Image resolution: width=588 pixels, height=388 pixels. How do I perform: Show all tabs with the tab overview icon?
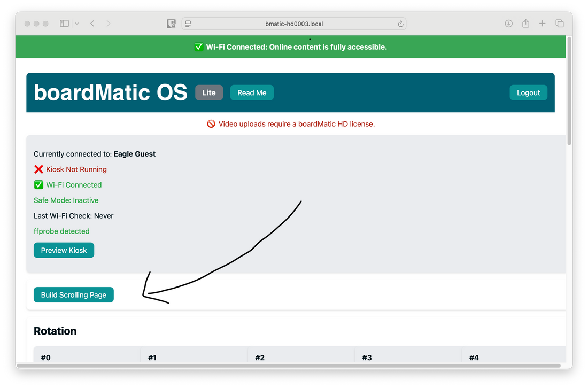[560, 24]
